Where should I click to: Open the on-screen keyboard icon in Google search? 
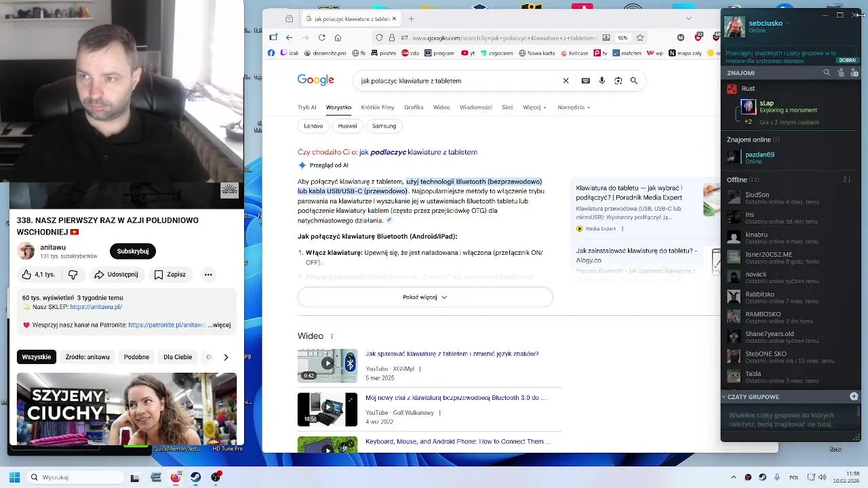point(586,81)
